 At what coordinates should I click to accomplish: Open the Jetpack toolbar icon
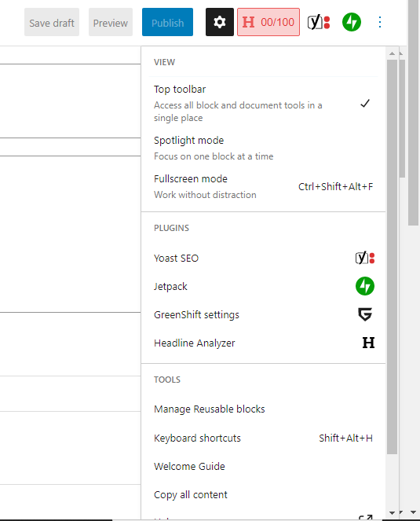(352, 22)
